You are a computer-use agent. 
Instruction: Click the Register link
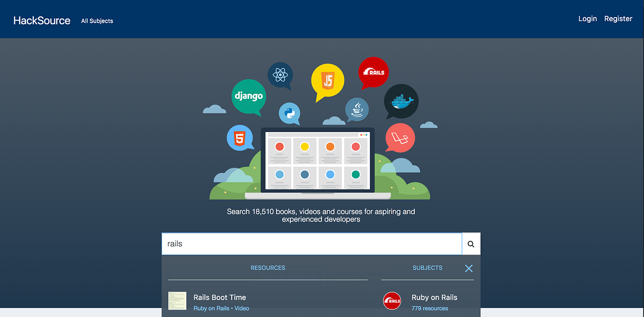pyautogui.click(x=618, y=18)
